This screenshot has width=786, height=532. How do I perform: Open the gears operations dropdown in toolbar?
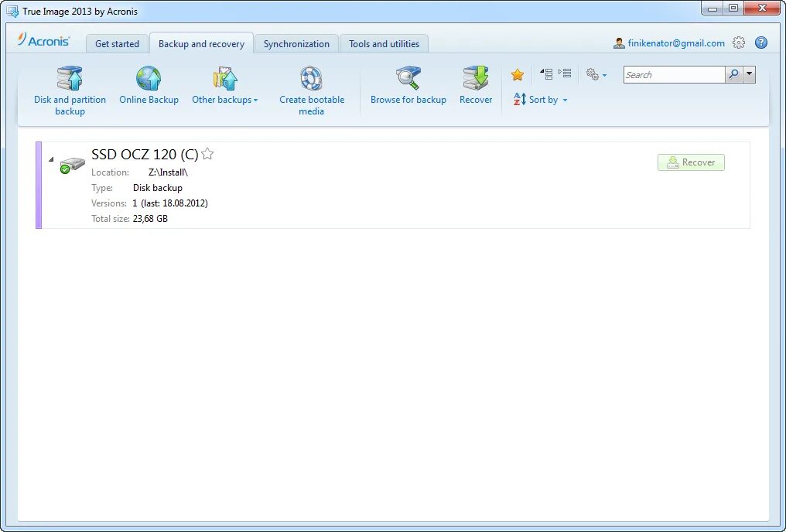[x=596, y=75]
